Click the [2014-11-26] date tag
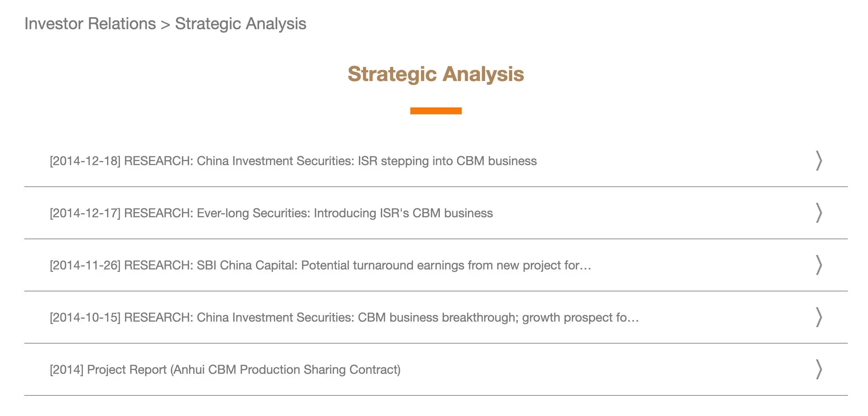 85,265
